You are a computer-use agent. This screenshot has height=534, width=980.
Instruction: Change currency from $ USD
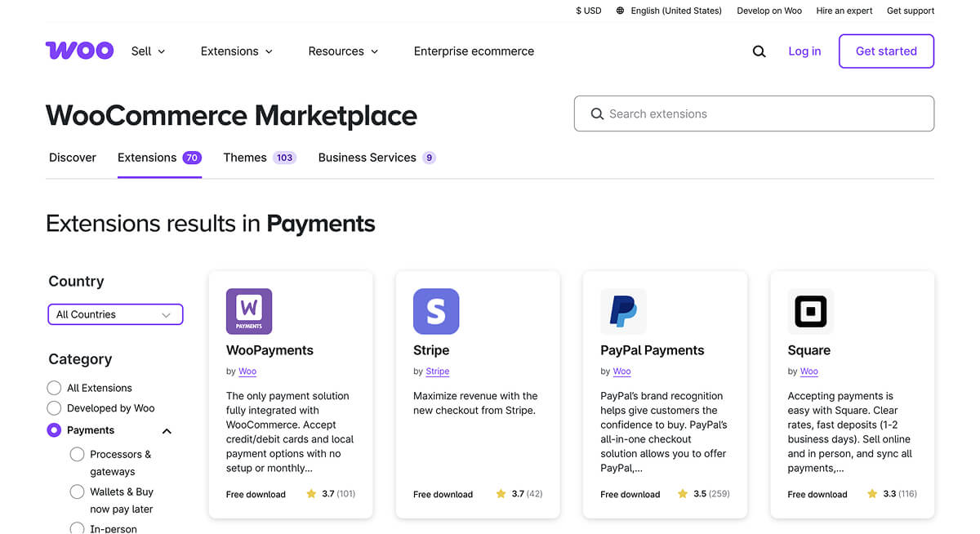[x=589, y=11]
